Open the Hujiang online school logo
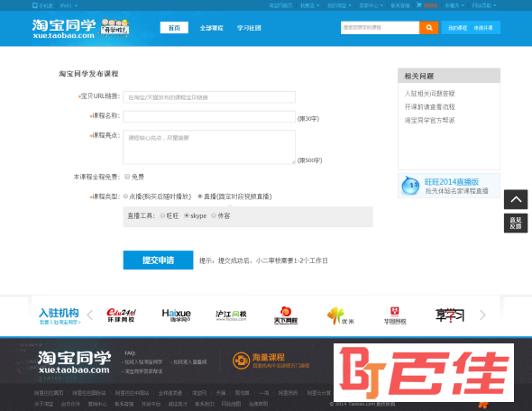 click(231, 315)
